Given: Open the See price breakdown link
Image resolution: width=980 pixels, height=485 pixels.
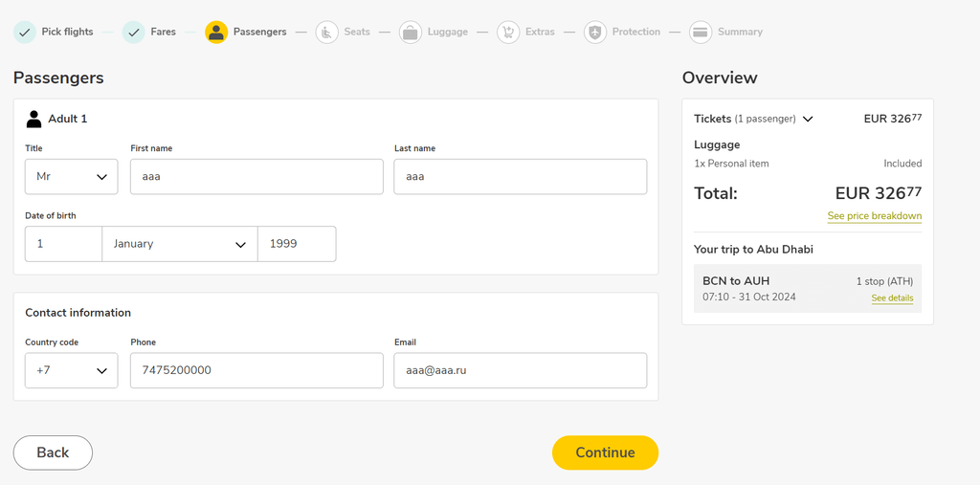Looking at the screenshot, I should pos(875,216).
